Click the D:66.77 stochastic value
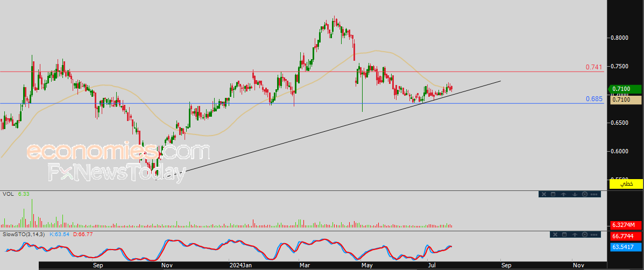The image size is (644, 270). pyautogui.click(x=82, y=234)
